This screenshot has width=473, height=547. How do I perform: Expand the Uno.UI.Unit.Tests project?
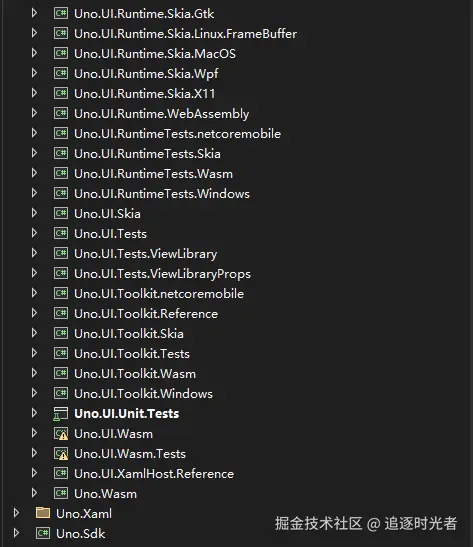click(34, 413)
